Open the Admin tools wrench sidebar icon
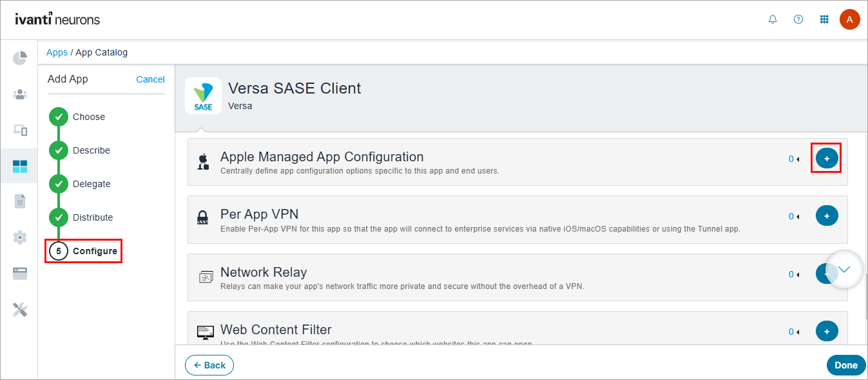 click(20, 310)
